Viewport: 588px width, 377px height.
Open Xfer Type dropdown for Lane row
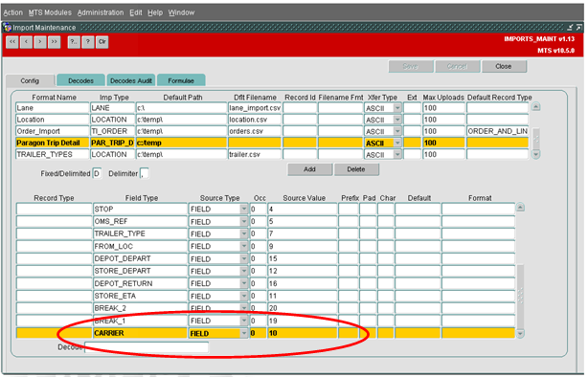click(397, 108)
